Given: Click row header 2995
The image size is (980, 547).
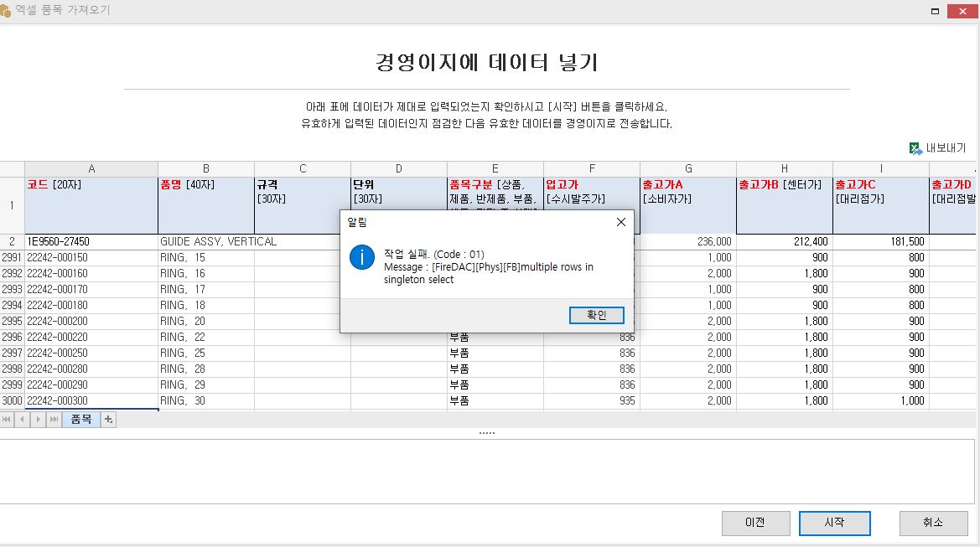Looking at the screenshot, I should [x=12, y=321].
